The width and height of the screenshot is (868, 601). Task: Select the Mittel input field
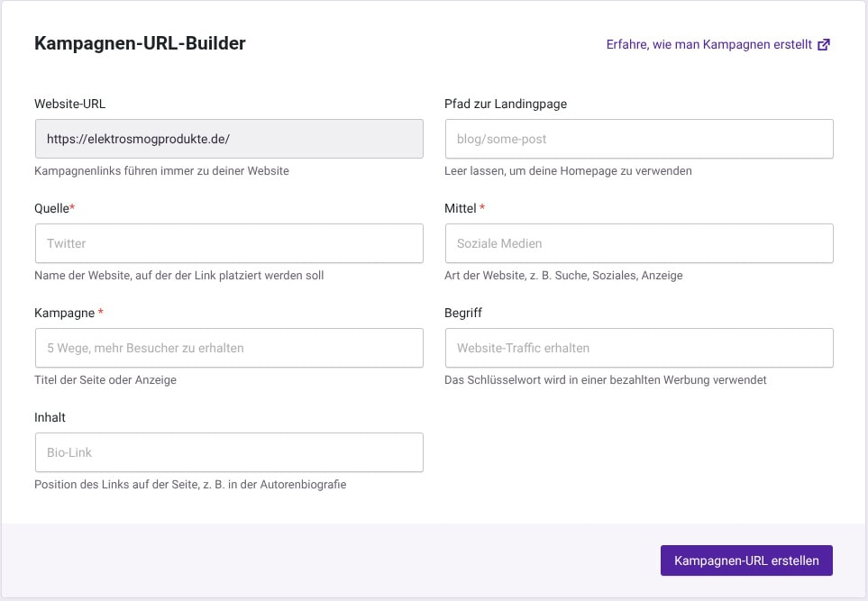click(638, 243)
